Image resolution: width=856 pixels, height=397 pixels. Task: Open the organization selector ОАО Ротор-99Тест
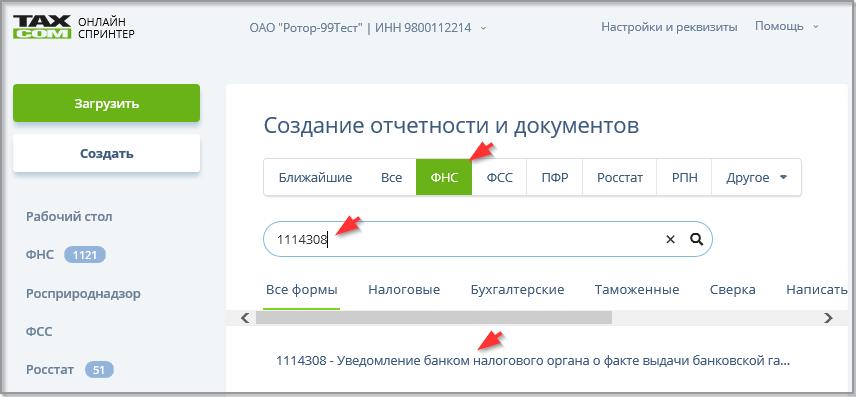367,27
